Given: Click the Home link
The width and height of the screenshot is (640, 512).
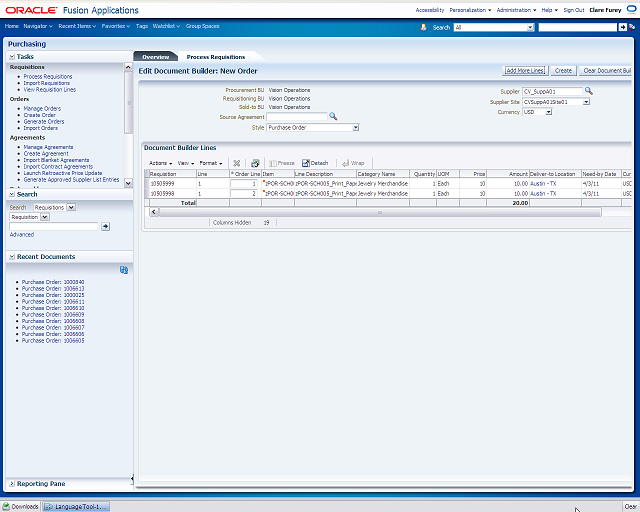Looking at the screenshot, I should (x=12, y=26).
